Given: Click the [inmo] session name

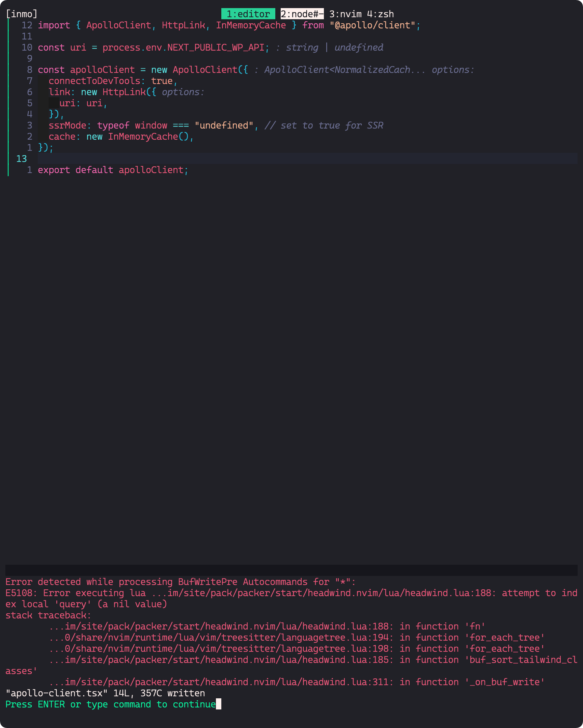Looking at the screenshot, I should tap(22, 14).
